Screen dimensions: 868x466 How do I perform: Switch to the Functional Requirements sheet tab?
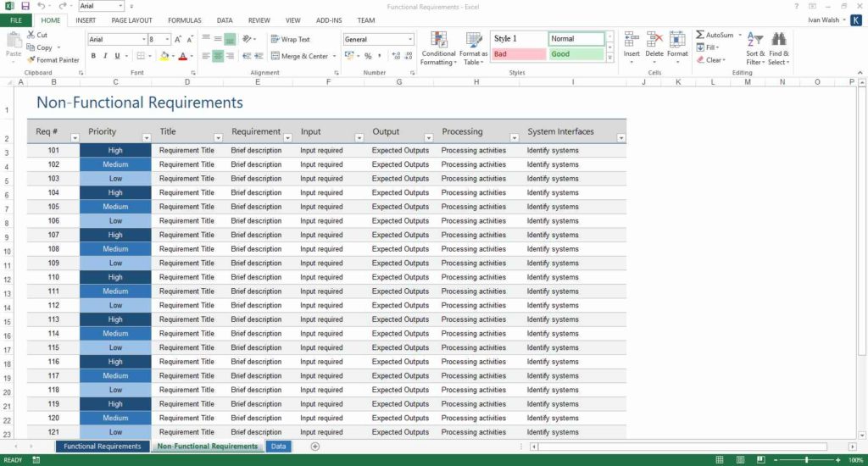click(102, 447)
